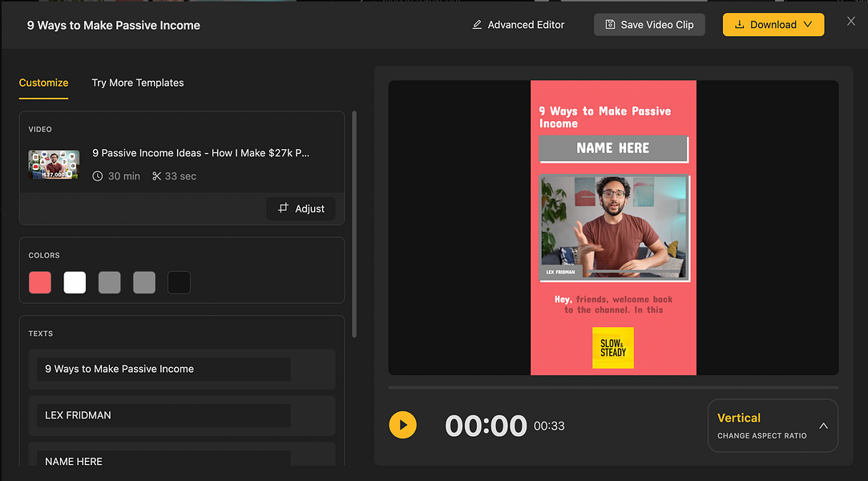Click the LEX FRIDMAN name tag in preview
This screenshot has width=868, height=481.
(560, 273)
